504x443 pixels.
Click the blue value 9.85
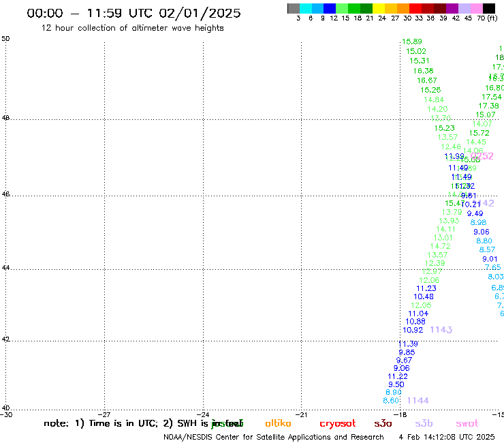(407, 352)
